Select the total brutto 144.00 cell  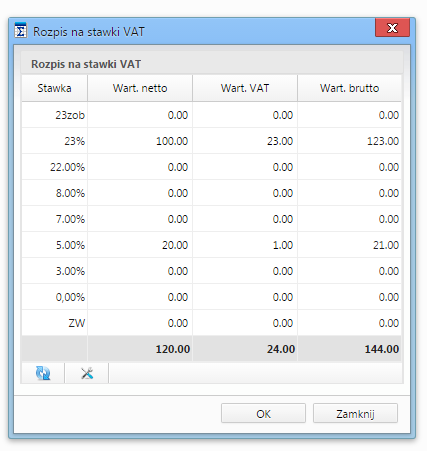[x=349, y=349]
